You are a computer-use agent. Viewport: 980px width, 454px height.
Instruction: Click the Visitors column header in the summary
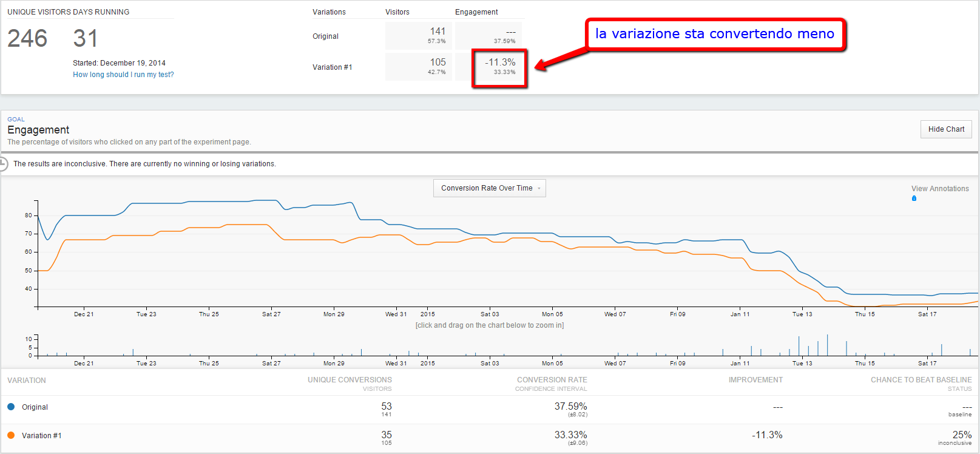point(397,12)
